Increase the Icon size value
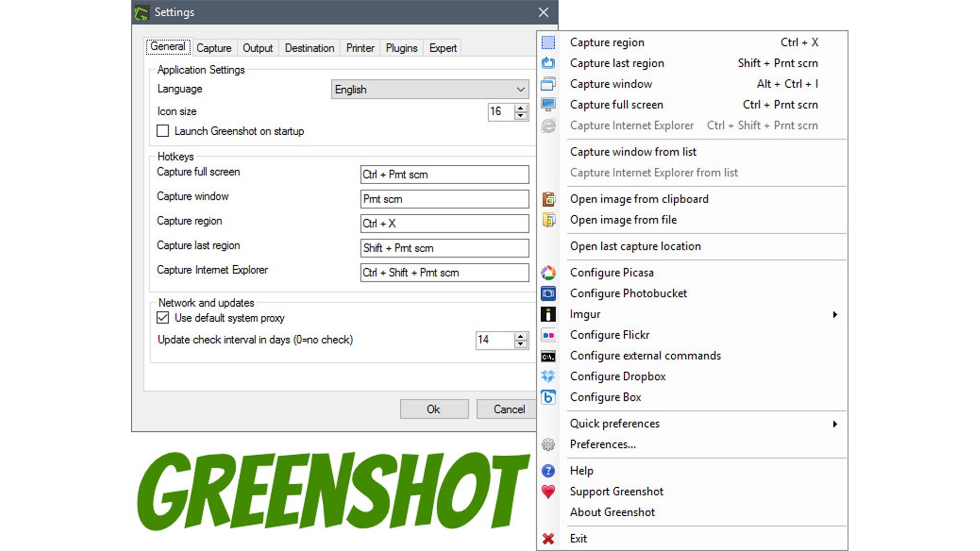Screen dimensions: 980x551 point(521,108)
